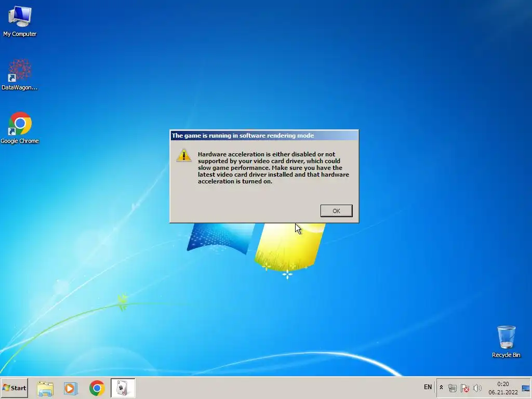The height and width of the screenshot is (399, 532).
Task: Click the warning icon in the dialog
Action: point(184,155)
